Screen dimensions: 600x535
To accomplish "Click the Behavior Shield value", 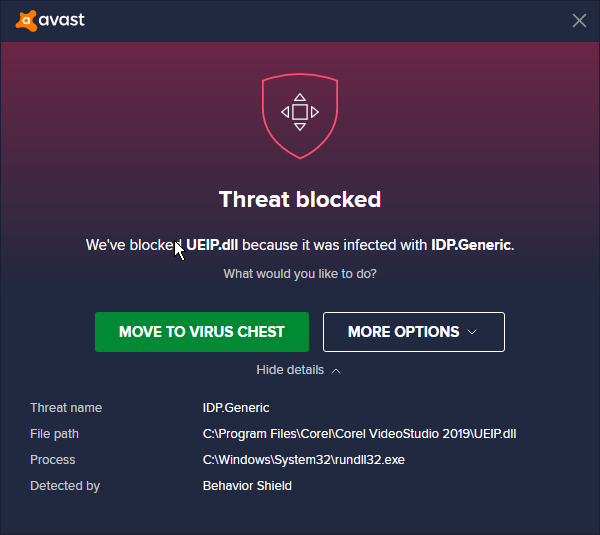I will 247,486.
